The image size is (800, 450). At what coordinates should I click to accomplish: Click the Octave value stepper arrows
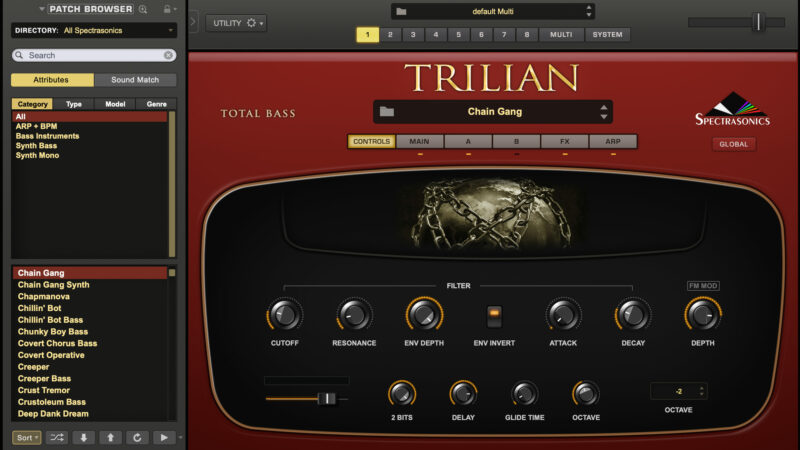pyautogui.click(x=702, y=391)
